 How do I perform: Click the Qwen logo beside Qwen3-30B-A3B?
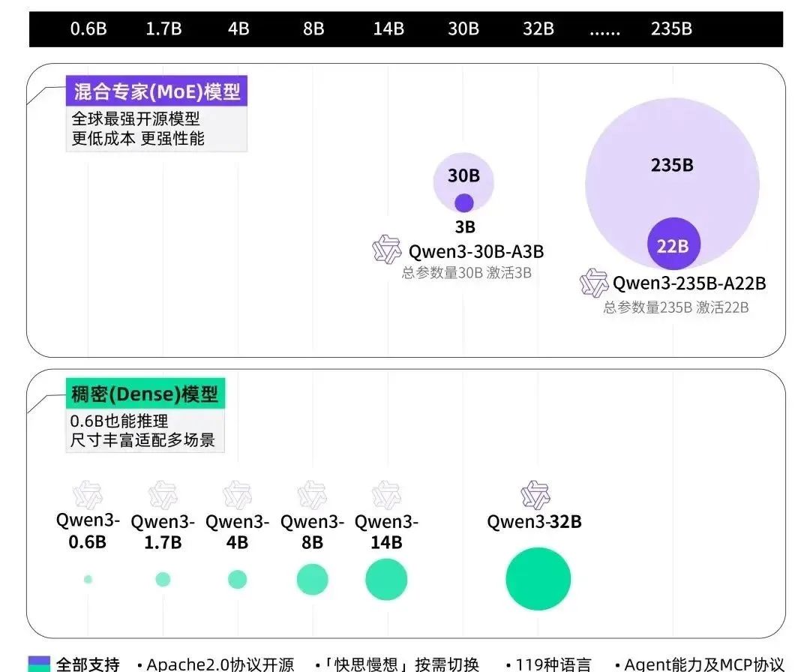coord(386,250)
